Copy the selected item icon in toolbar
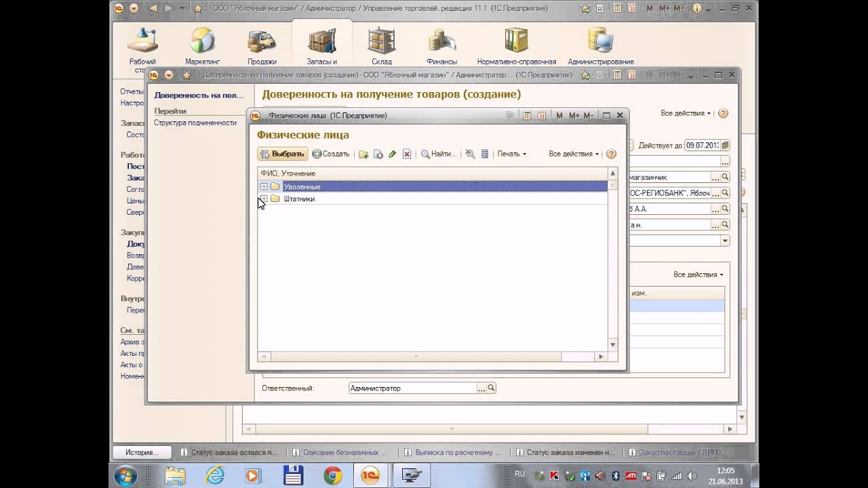The height and width of the screenshot is (488, 868). coord(378,154)
